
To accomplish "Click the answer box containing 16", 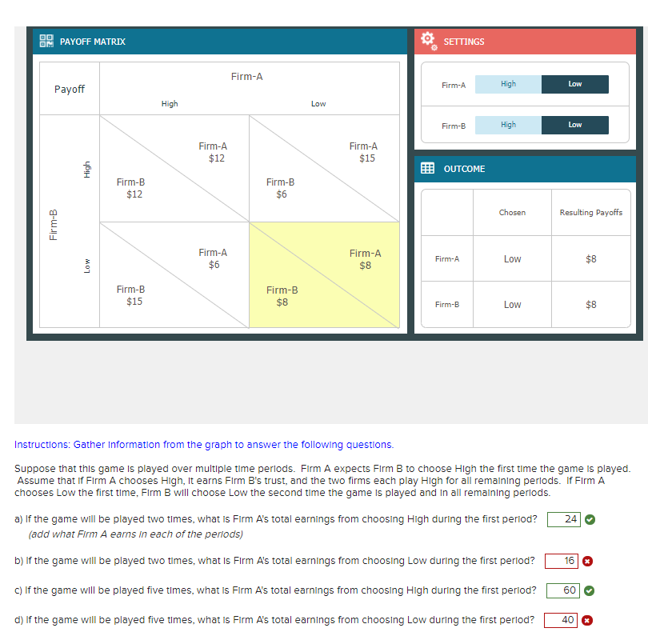I will (562, 561).
